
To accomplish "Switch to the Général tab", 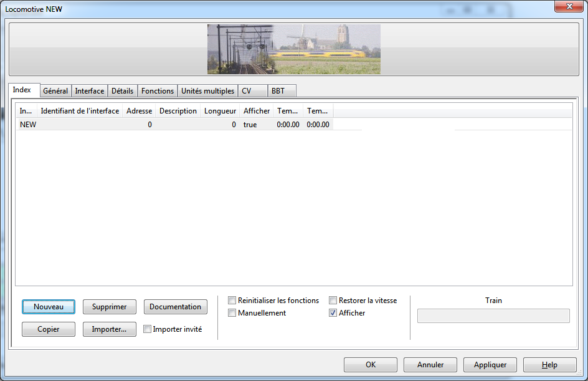I will click(55, 91).
